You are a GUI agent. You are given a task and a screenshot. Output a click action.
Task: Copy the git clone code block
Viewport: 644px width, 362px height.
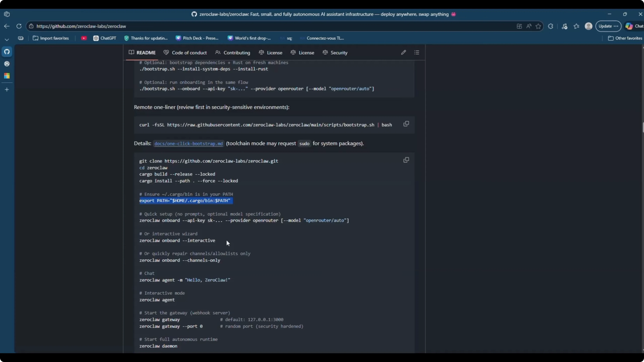(x=406, y=160)
